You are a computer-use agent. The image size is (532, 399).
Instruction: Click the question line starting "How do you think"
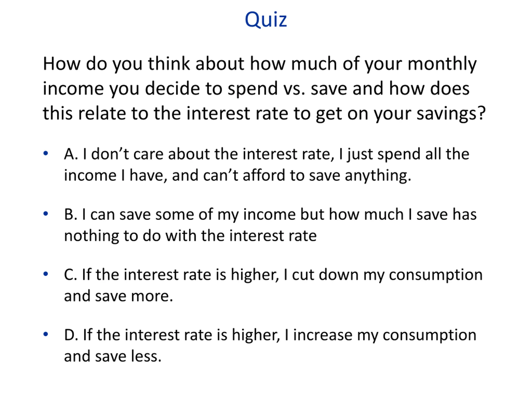click(260, 64)
